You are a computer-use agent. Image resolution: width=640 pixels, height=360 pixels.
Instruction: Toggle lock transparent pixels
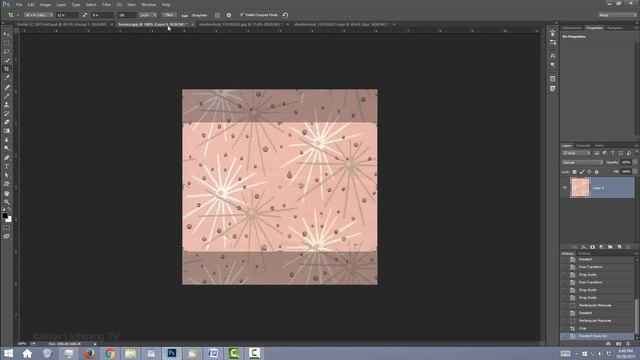tap(574, 172)
